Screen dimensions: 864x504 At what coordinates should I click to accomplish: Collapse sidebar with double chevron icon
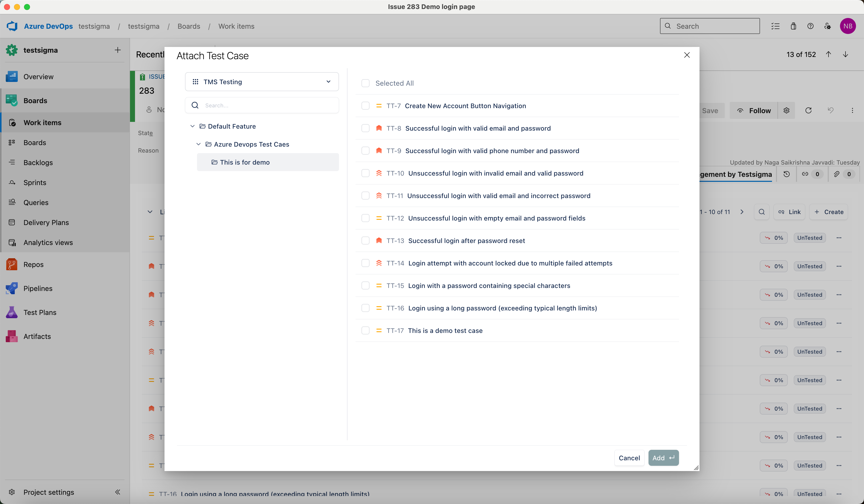[x=117, y=492]
